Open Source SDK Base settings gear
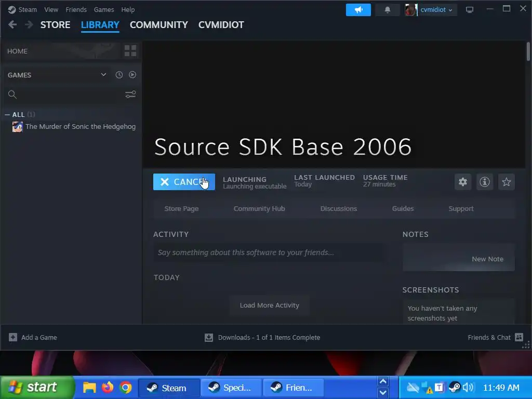Viewport: 532px width, 399px height. [x=463, y=182]
